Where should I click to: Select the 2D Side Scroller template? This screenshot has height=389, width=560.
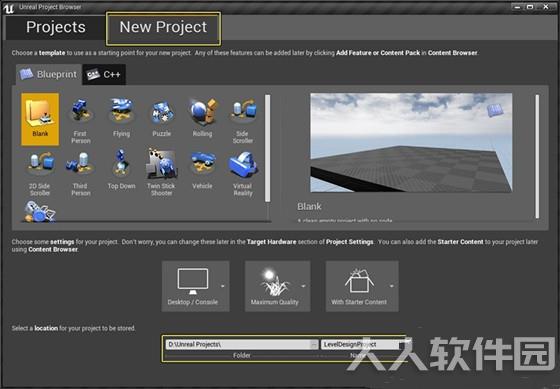(x=40, y=173)
